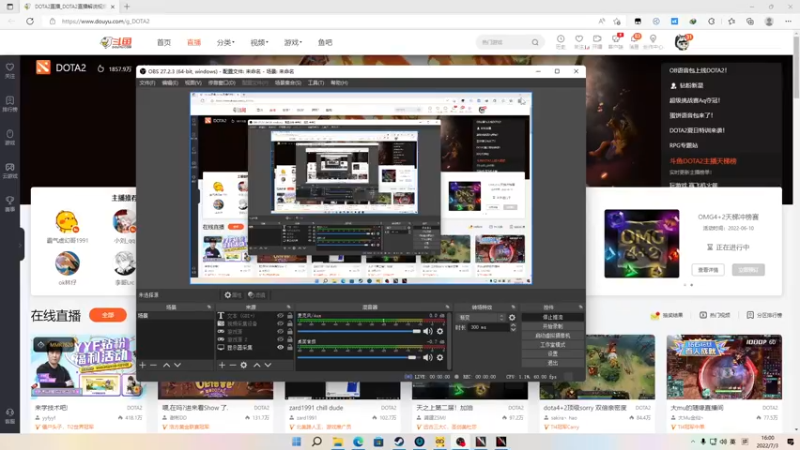Move scene down with Scenes down arrow
Screen dimensions: 800x450
tap(178, 365)
